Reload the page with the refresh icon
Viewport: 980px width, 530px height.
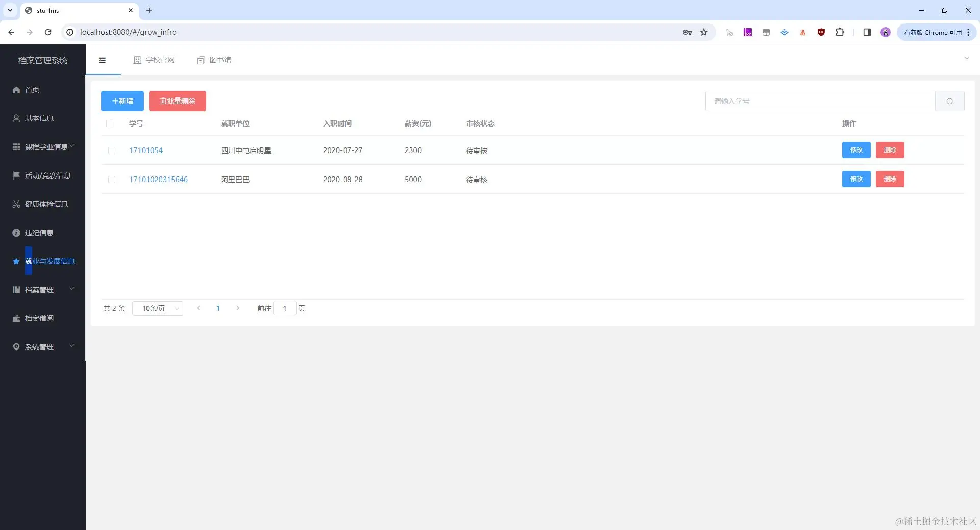coord(48,32)
